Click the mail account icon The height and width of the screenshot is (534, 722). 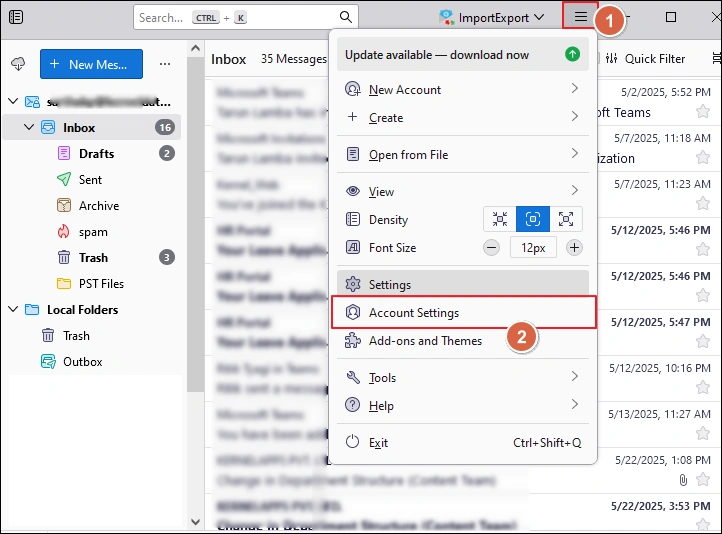[32, 101]
